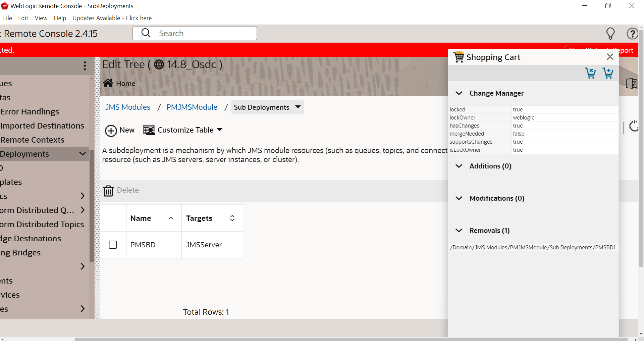
Task: Click the WebLogic app logo icon
Action: [x=5, y=6]
